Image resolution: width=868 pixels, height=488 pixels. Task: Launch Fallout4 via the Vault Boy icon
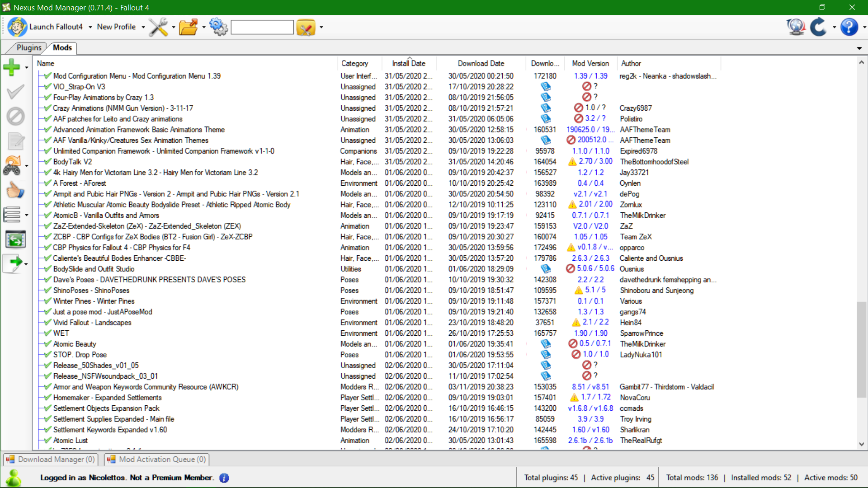click(17, 27)
